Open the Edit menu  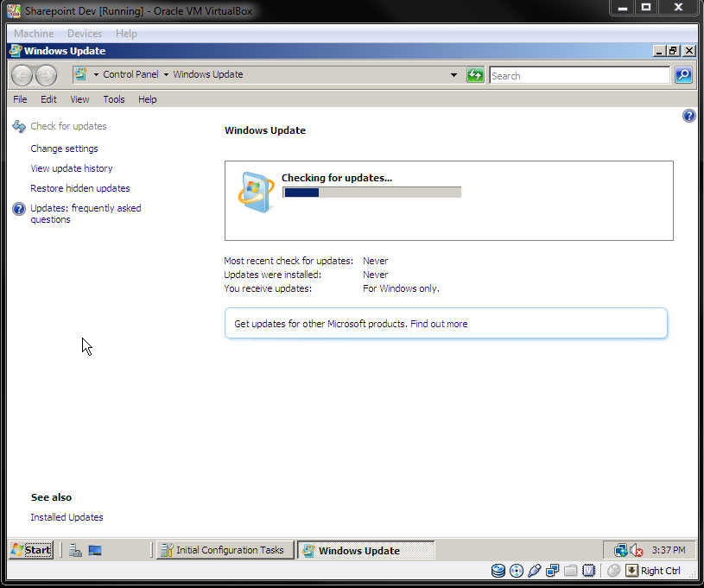pos(48,99)
